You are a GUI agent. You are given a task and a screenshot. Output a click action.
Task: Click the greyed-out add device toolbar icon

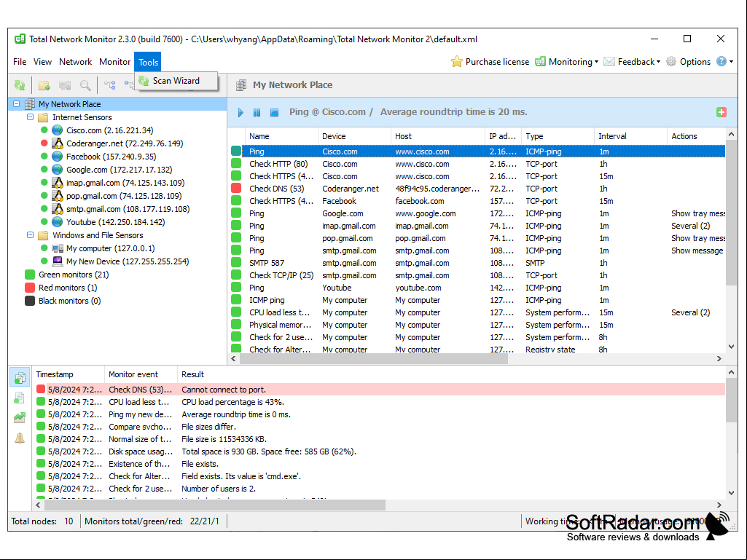[x=65, y=85]
